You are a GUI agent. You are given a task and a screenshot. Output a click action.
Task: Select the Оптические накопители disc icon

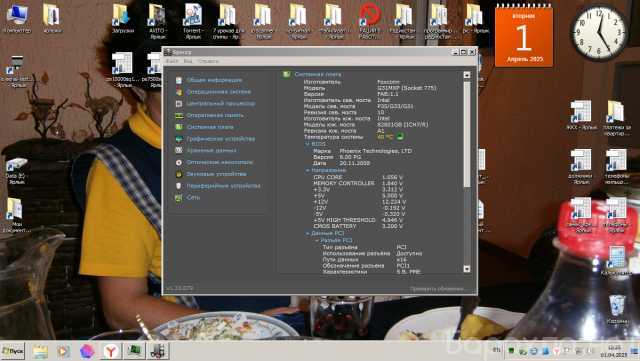[x=179, y=162]
